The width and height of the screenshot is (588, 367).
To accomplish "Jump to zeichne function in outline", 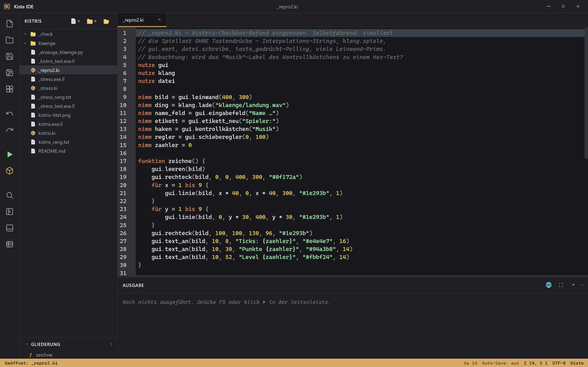I will click(x=44, y=355).
